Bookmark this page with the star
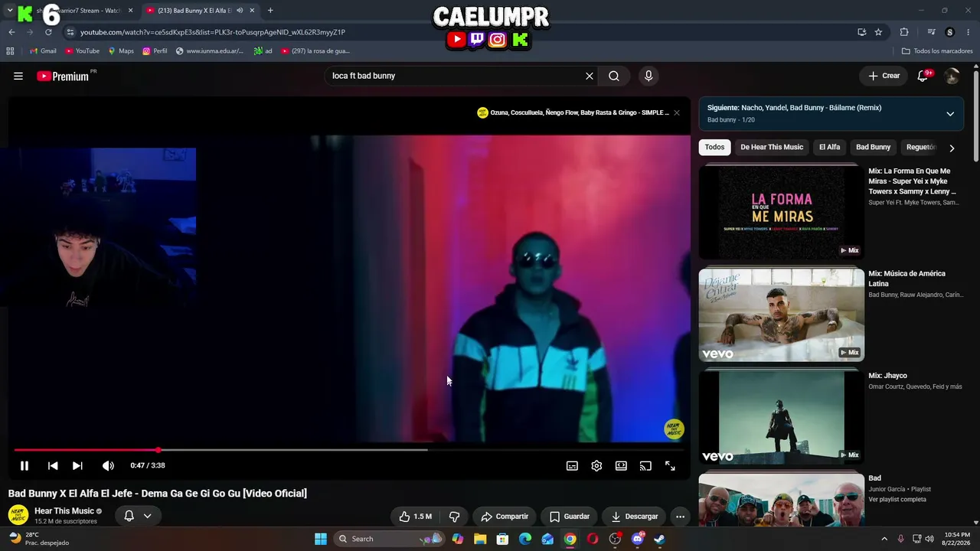The height and width of the screenshot is (551, 980). click(878, 32)
